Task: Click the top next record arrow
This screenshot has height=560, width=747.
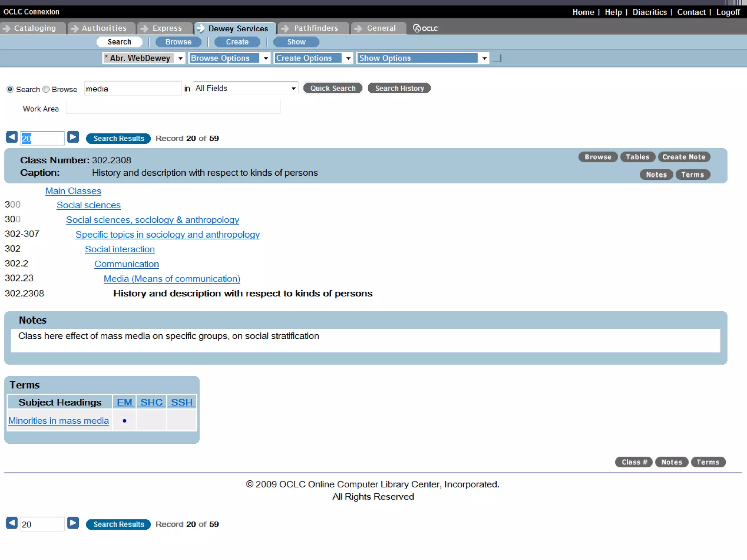Action: pyautogui.click(x=73, y=137)
